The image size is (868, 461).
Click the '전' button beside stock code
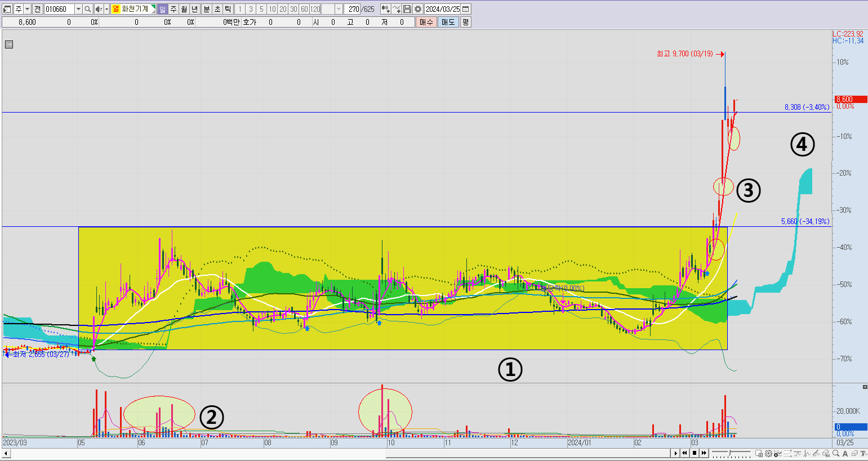(37, 9)
